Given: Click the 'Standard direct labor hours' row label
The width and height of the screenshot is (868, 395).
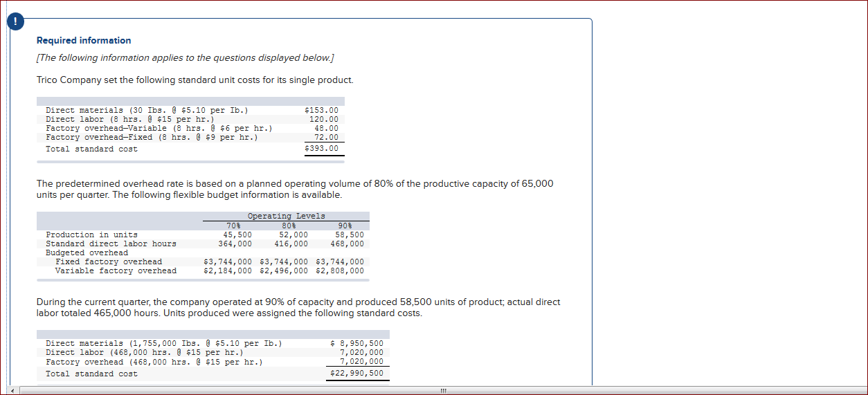Looking at the screenshot, I should [x=111, y=244].
